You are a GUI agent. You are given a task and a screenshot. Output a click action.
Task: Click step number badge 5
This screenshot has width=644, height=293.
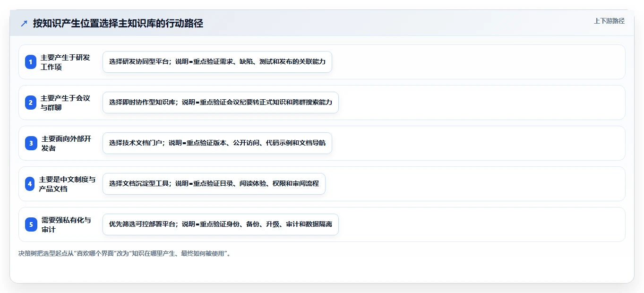click(31, 224)
